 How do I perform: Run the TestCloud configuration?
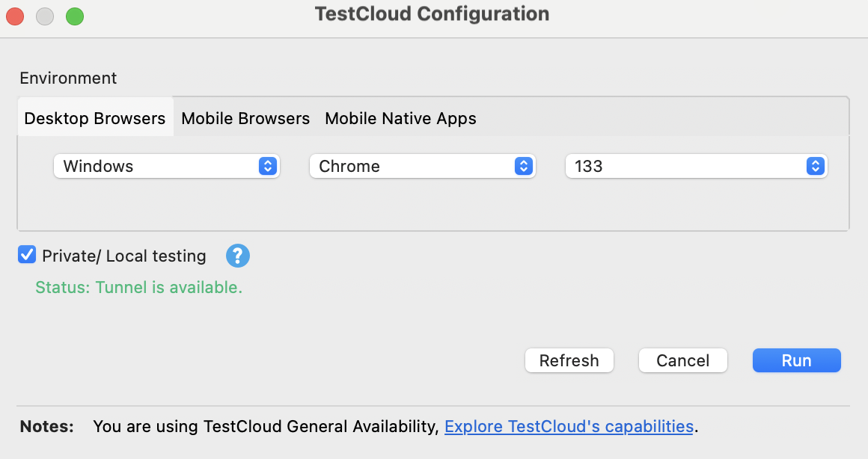click(x=796, y=360)
